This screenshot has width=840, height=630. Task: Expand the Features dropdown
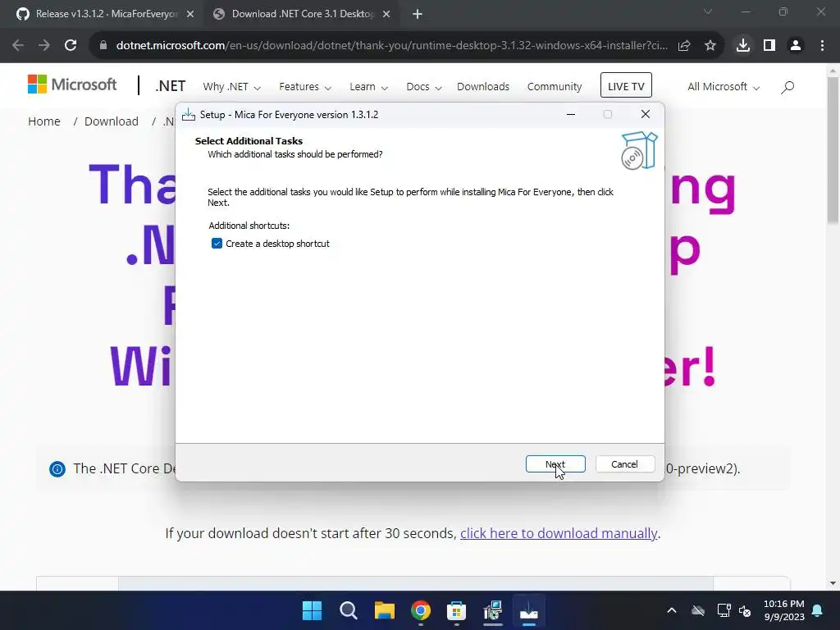coord(305,87)
